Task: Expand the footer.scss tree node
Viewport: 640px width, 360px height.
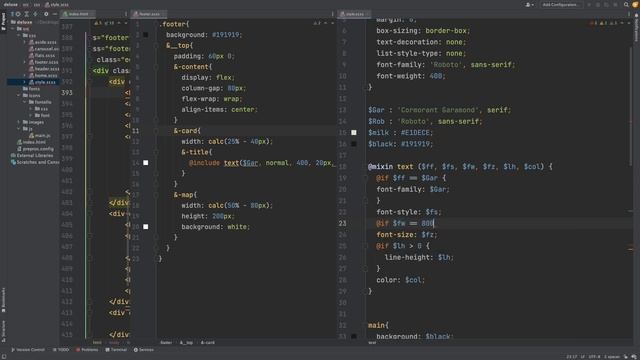Action: tap(24, 62)
